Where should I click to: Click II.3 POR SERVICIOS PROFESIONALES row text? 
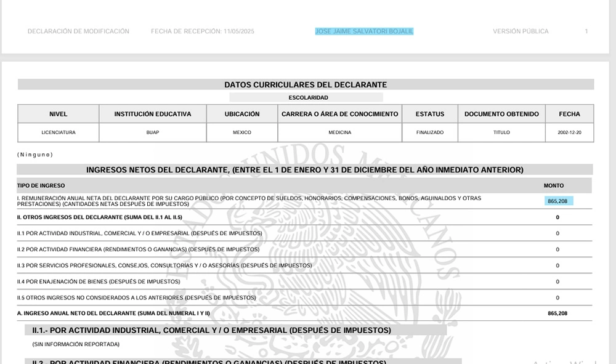[164, 265]
